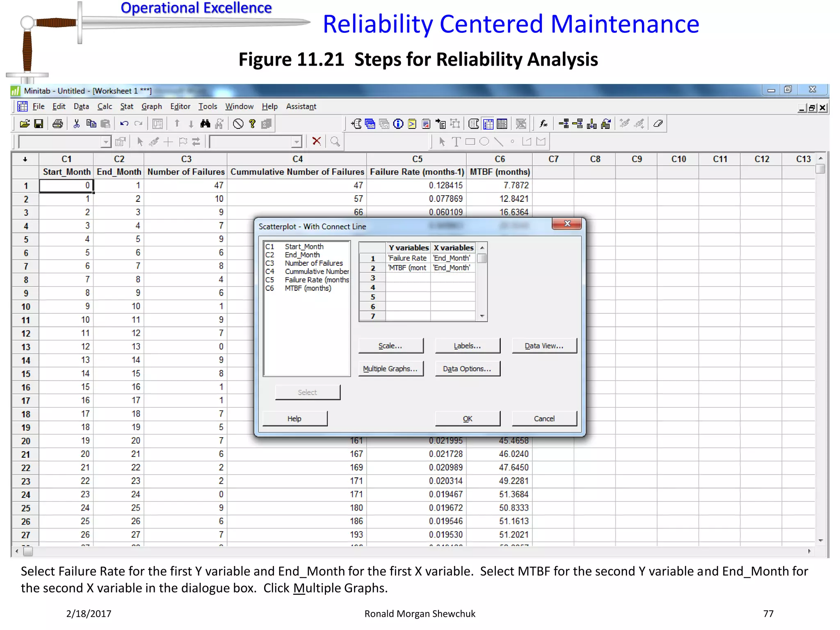Click worksheet cell C1 row 1 containing 0
The width and height of the screenshot is (840, 630).
pos(66,185)
